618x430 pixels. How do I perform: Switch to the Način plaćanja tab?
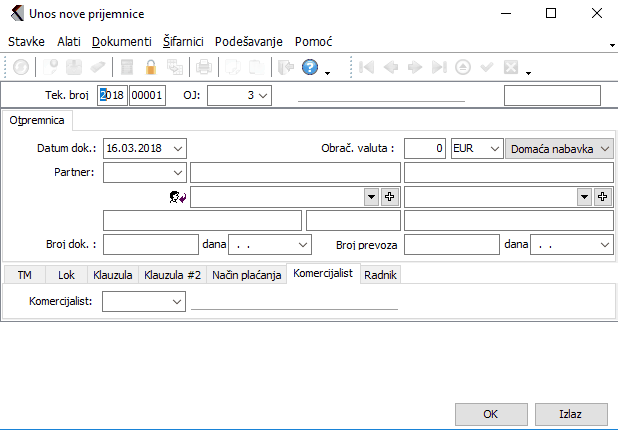(246, 273)
